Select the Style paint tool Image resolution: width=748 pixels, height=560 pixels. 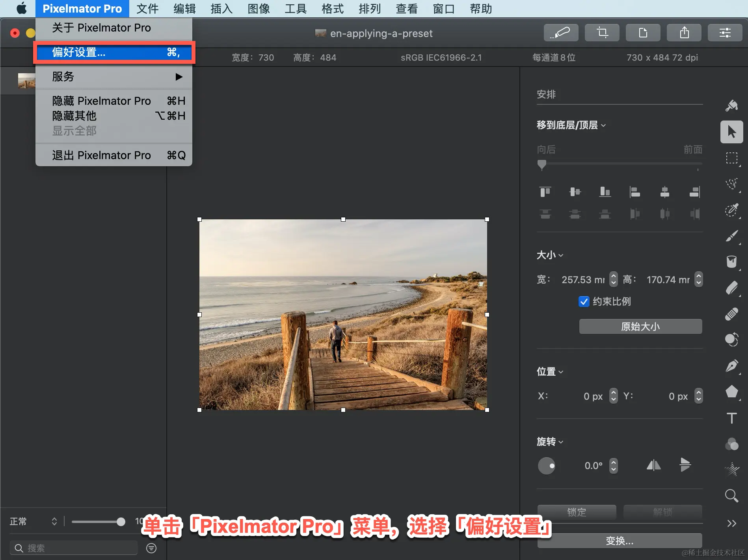731,106
